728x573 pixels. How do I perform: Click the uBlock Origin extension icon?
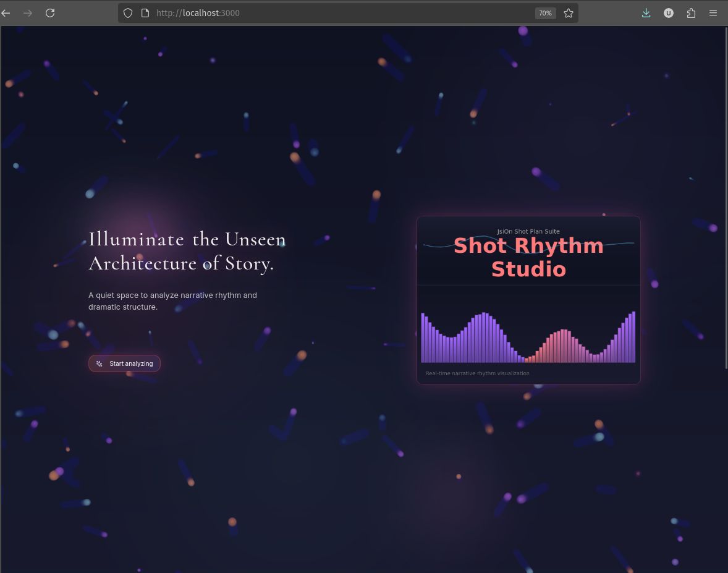pos(668,12)
